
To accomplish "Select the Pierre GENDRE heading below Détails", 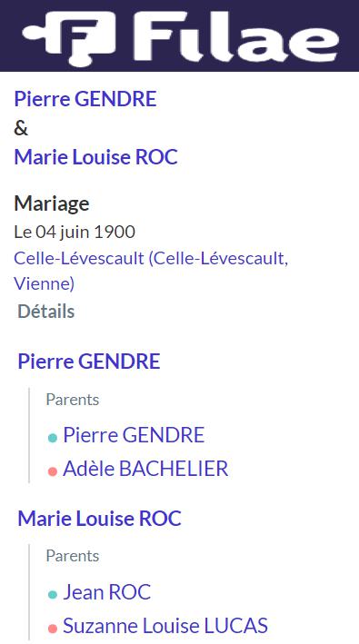I will tap(89, 362).
